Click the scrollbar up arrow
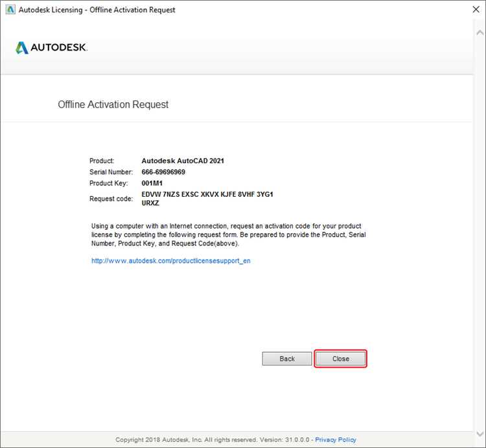This screenshot has height=448, width=486. [480, 32]
